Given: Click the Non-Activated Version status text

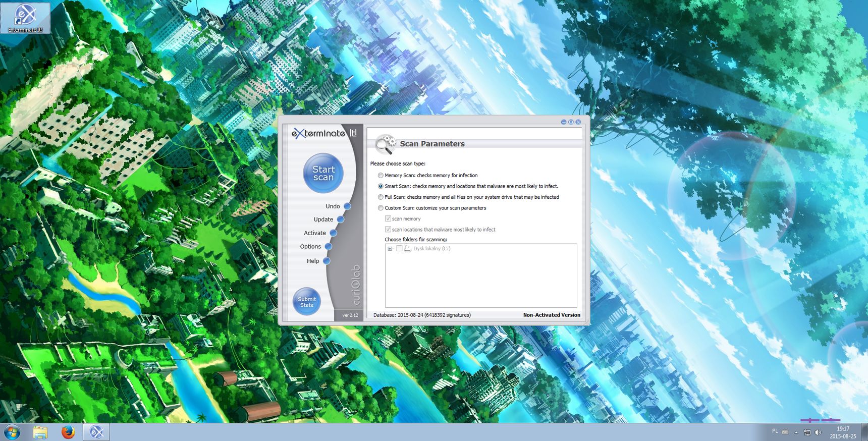Looking at the screenshot, I should click(552, 315).
